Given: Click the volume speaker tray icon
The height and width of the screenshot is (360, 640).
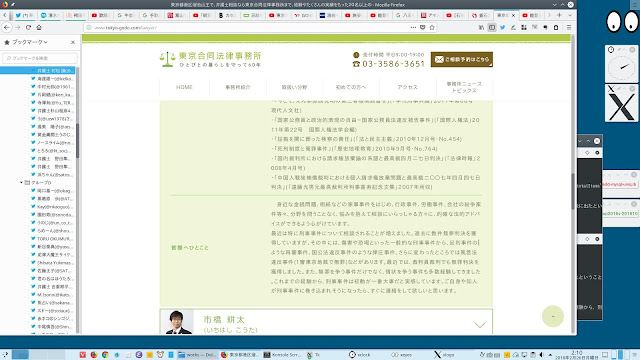Looking at the screenshot, I should [x=541, y=355].
